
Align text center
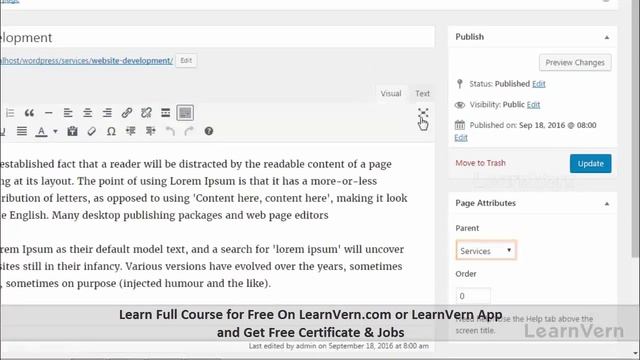click(87, 113)
